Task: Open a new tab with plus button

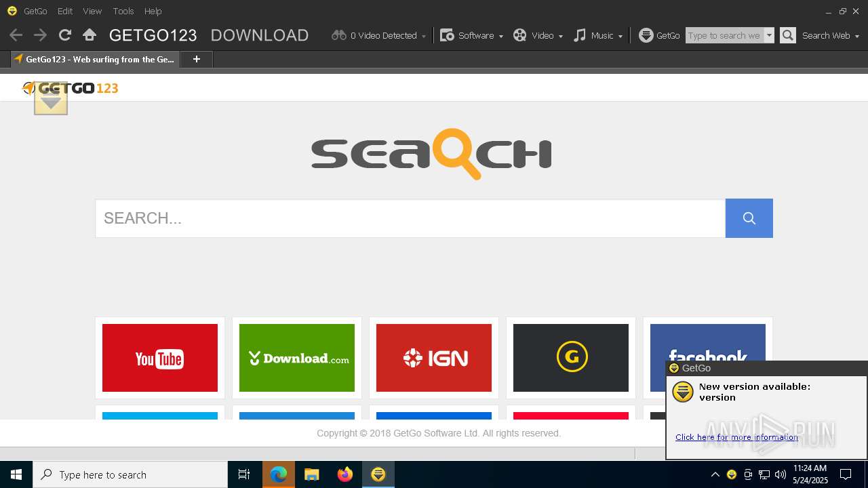Action: [x=197, y=60]
